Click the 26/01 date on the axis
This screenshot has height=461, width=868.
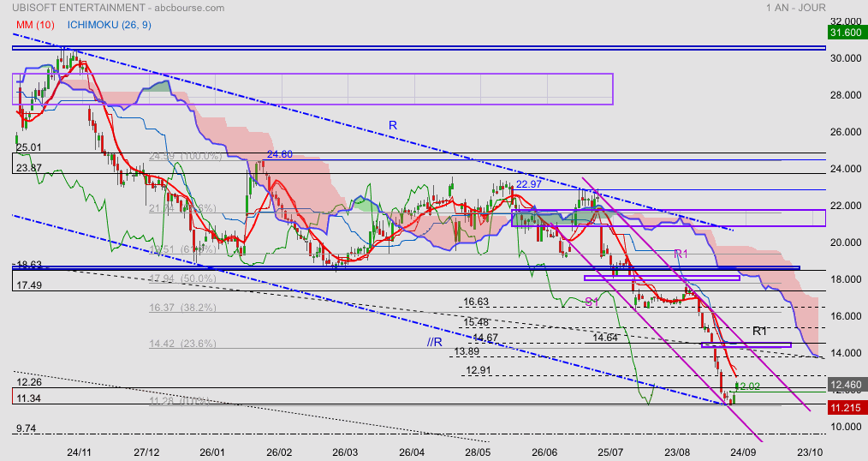[212, 452]
